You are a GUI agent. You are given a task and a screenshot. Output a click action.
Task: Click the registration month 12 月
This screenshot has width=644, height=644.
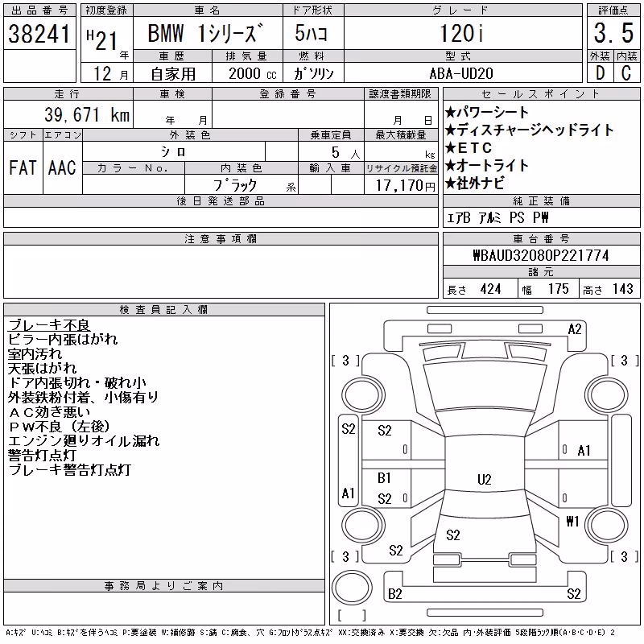(x=110, y=73)
